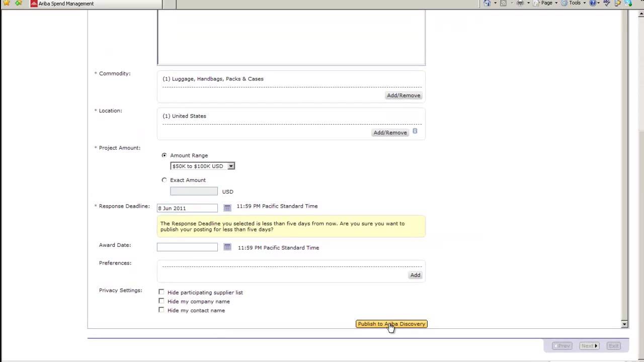Viewport: 644px width, 362px height.
Task: Click the info icon beside Location Add/Remove
Action: click(415, 131)
